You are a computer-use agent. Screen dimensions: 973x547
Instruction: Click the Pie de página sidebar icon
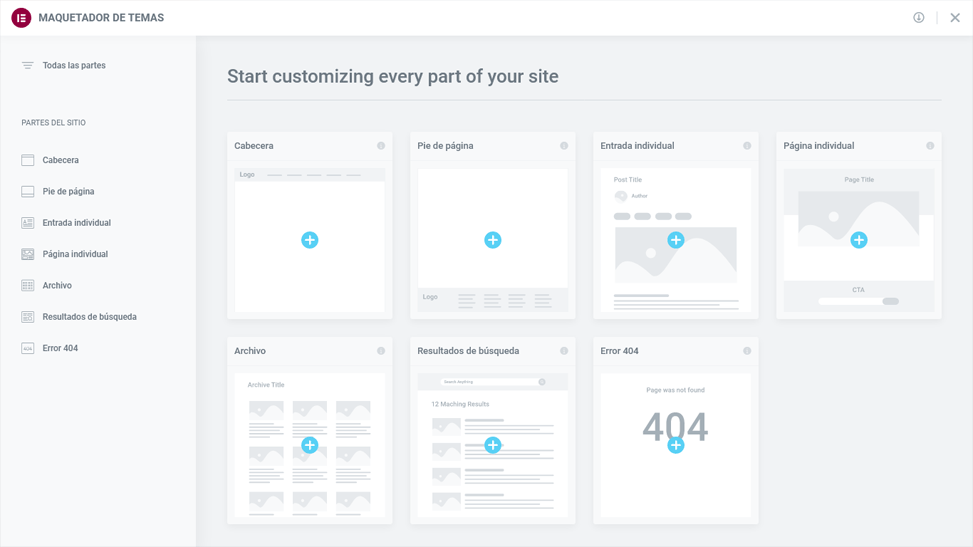coord(28,191)
